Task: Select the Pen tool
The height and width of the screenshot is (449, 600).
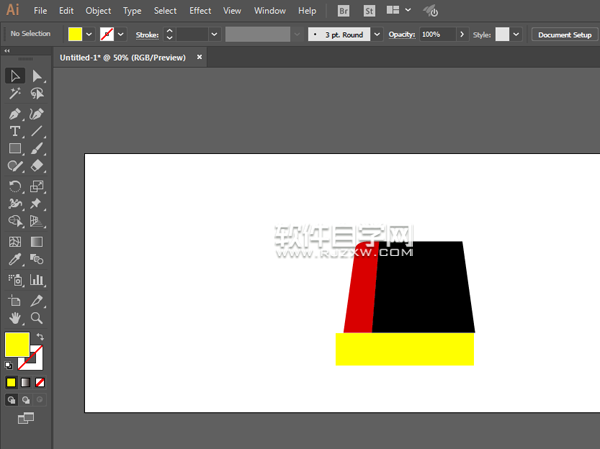Action: [x=15, y=114]
